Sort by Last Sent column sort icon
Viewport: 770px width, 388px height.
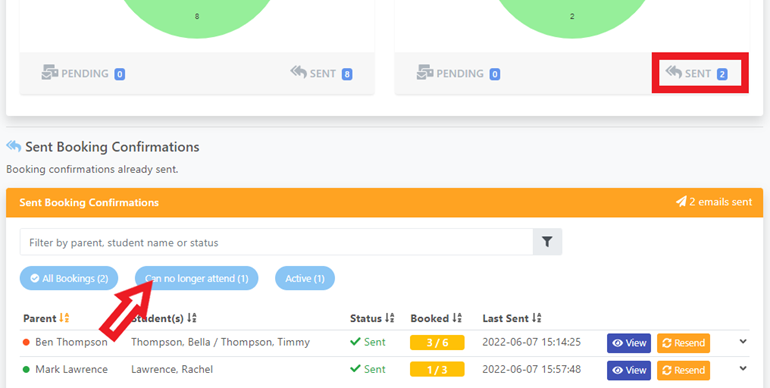pos(536,318)
